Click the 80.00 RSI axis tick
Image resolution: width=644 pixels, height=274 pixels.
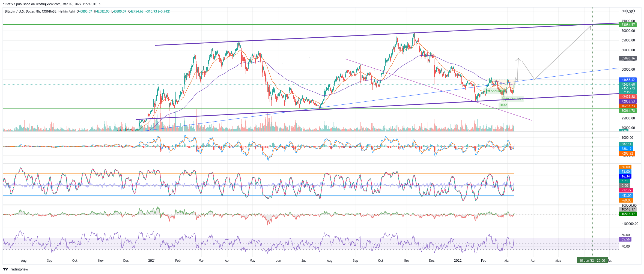coord(625,235)
